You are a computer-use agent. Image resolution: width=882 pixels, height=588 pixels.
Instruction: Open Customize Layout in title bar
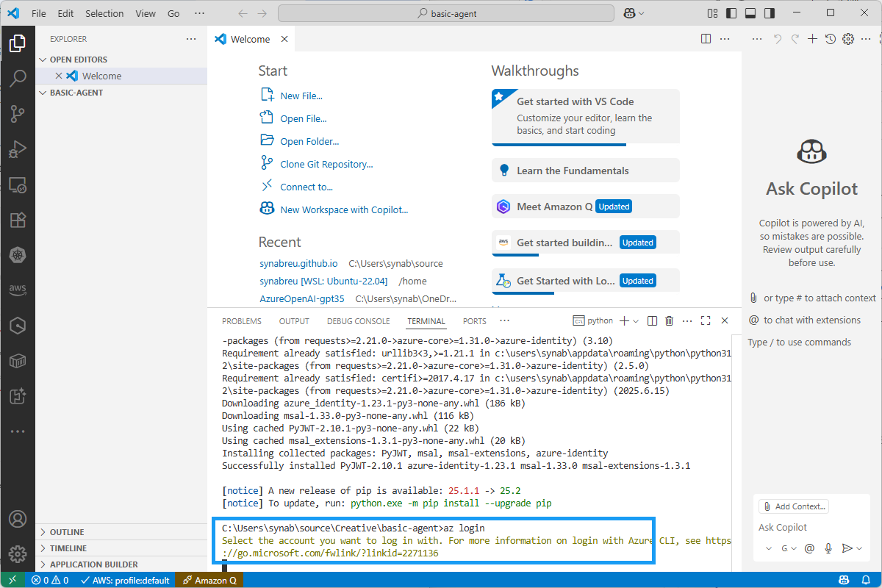pyautogui.click(x=712, y=13)
